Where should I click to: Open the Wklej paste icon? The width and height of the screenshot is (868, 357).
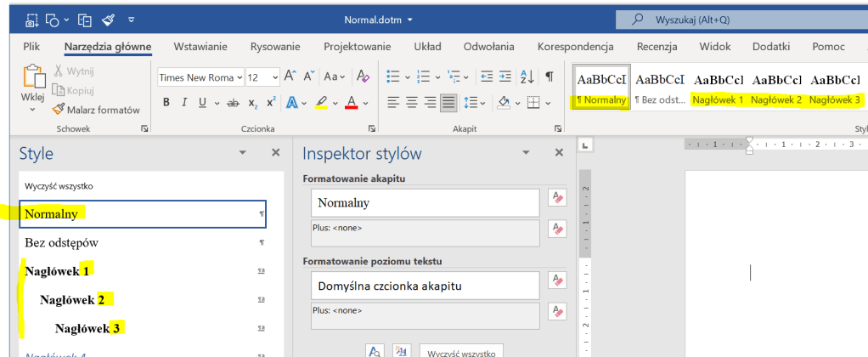pyautogui.click(x=32, y=79)
